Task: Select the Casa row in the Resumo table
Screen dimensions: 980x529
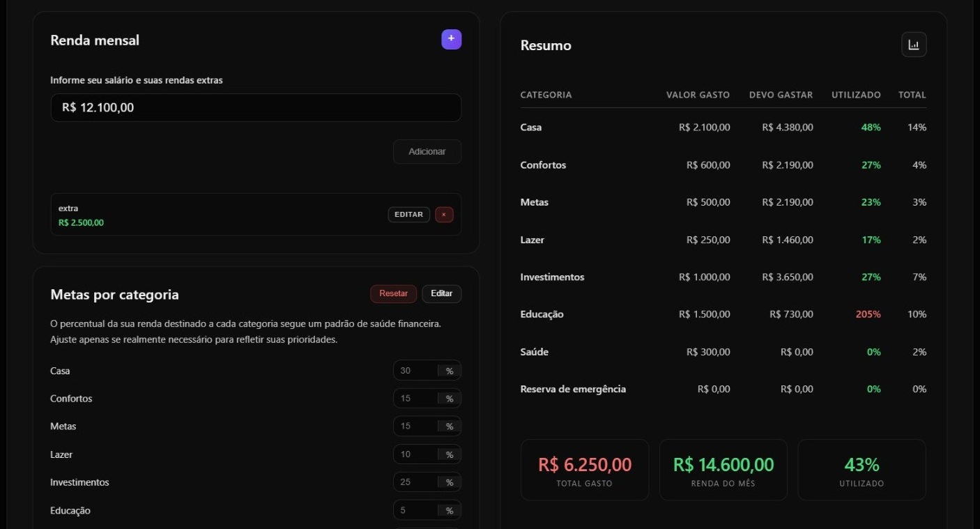Action: 721,127
